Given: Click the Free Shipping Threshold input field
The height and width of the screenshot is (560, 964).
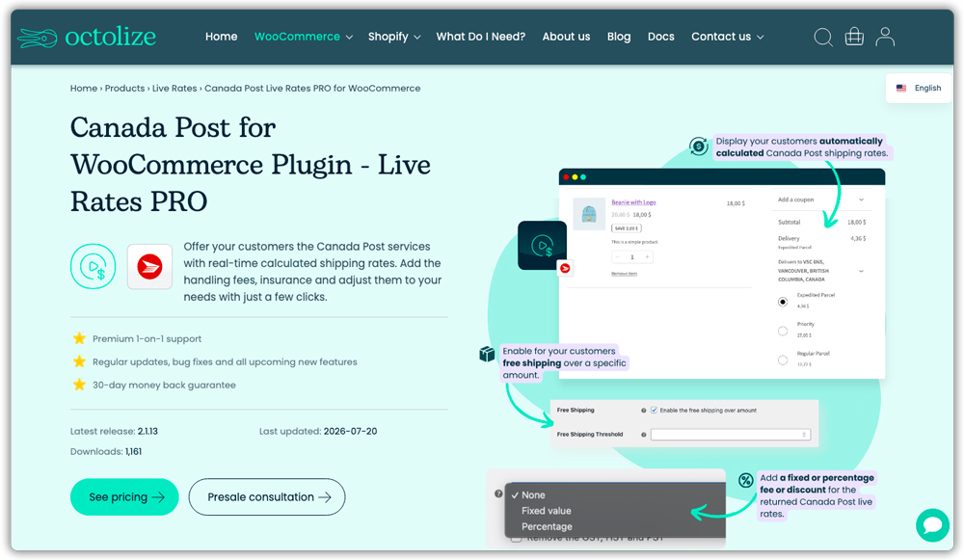Looking at the screenshot, I should pyautogui.click(x=731, y=435).
